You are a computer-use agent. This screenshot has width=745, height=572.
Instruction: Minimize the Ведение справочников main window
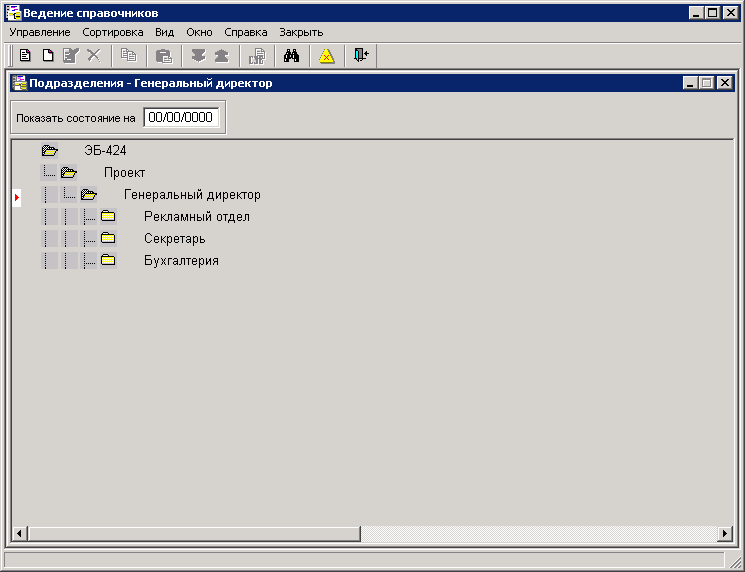coord(697,13)
